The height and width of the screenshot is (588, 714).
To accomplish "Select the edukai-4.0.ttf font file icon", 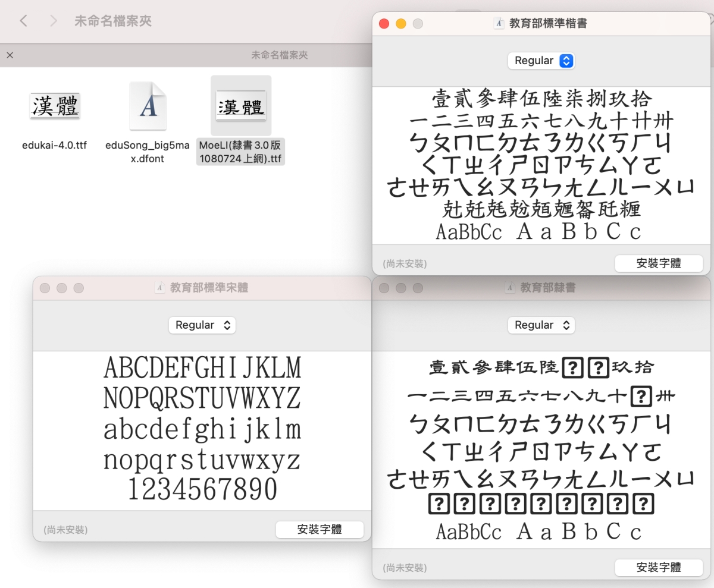I will (x=55, y=107).
